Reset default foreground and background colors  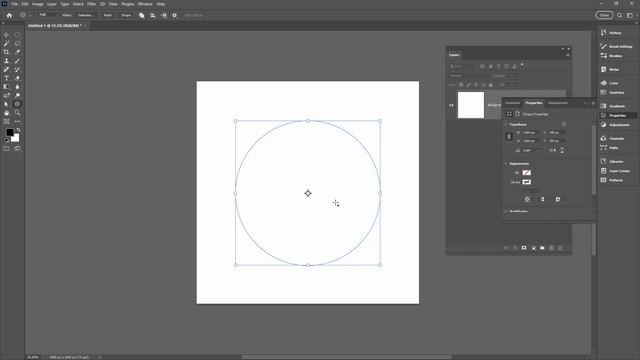7,140
